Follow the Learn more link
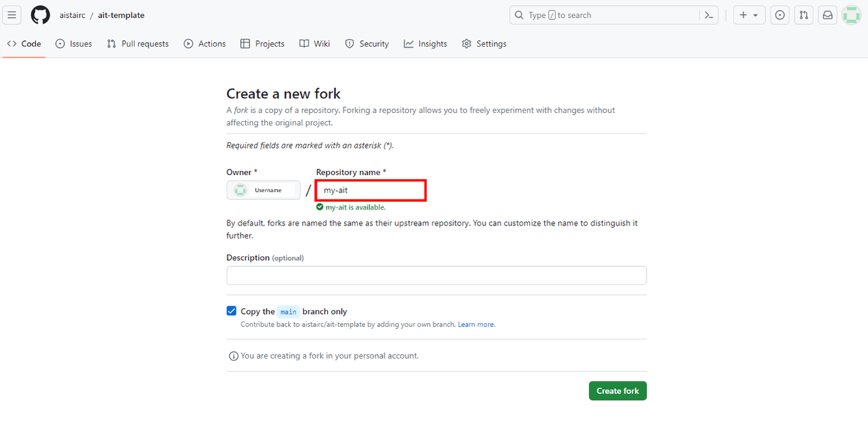This screenshot has width=868, height=430. click(476, 325)
